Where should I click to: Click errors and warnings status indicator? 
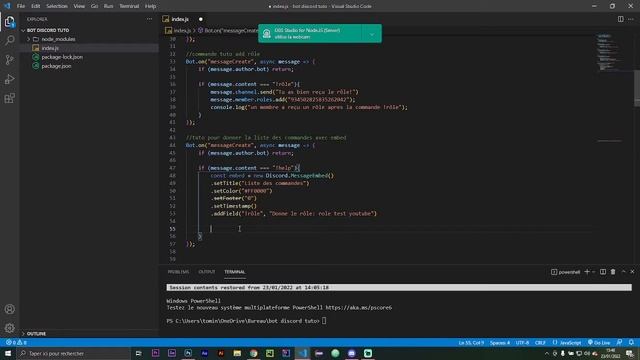coord(16,342)
